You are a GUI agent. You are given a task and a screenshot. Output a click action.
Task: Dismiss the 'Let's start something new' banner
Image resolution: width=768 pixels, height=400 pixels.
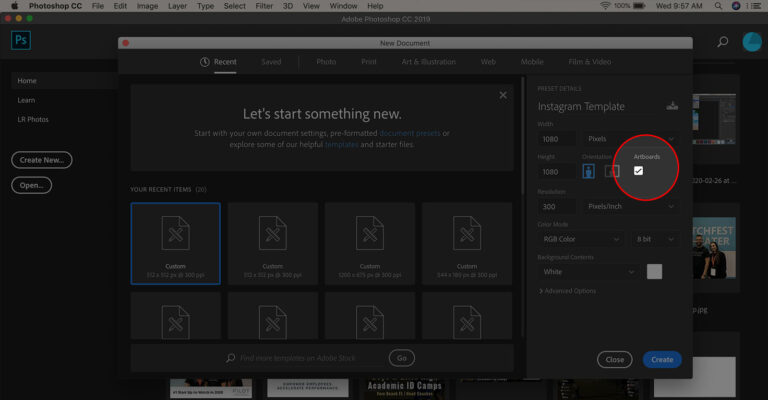pyautogui.click(x=503, y=95)
